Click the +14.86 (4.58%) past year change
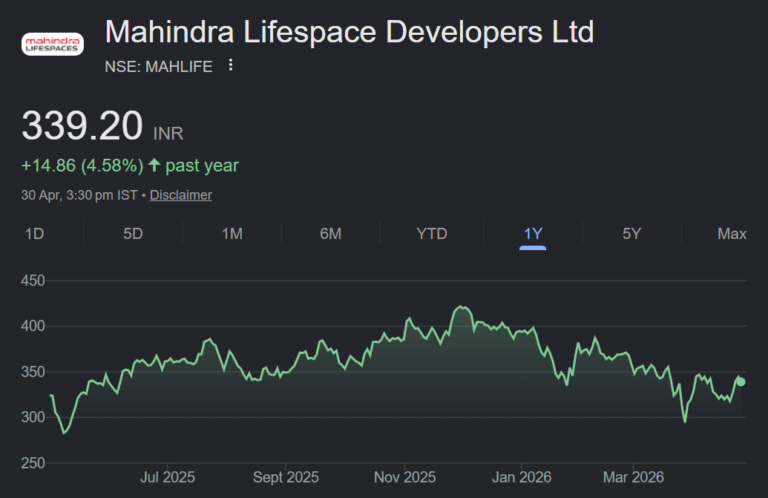Viewport: 768px width, 498px height. pyautogui.click(x=130, y=166)
